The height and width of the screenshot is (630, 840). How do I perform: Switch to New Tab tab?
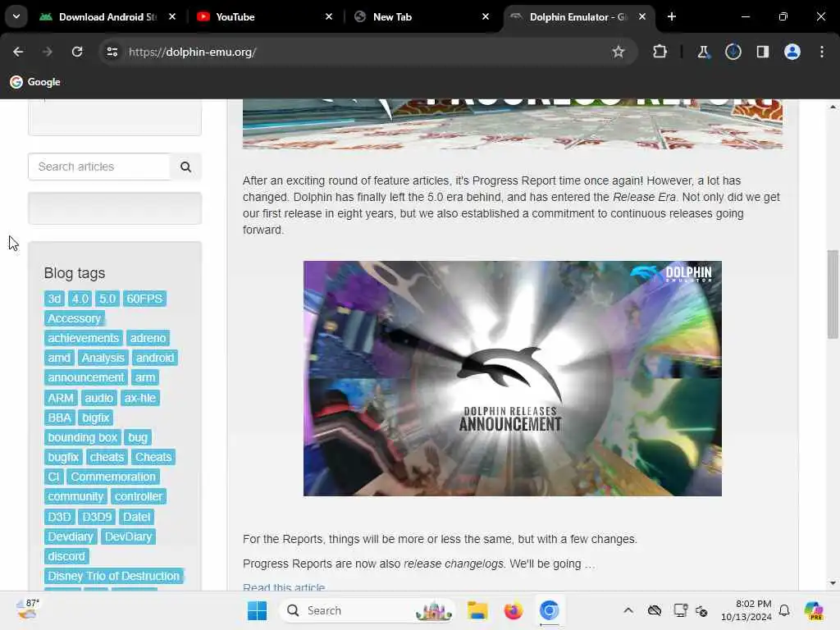tap(421, 16)
